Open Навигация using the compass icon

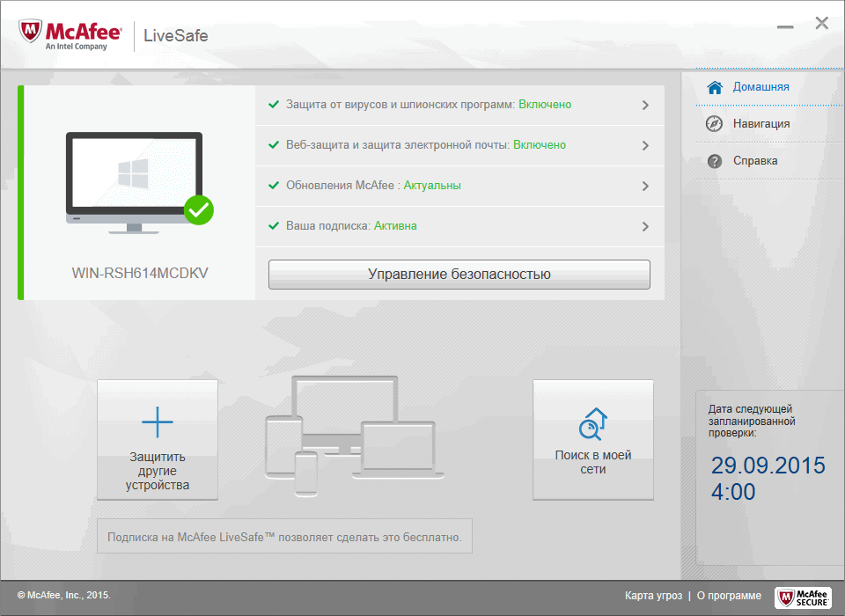tap(716, 123)
